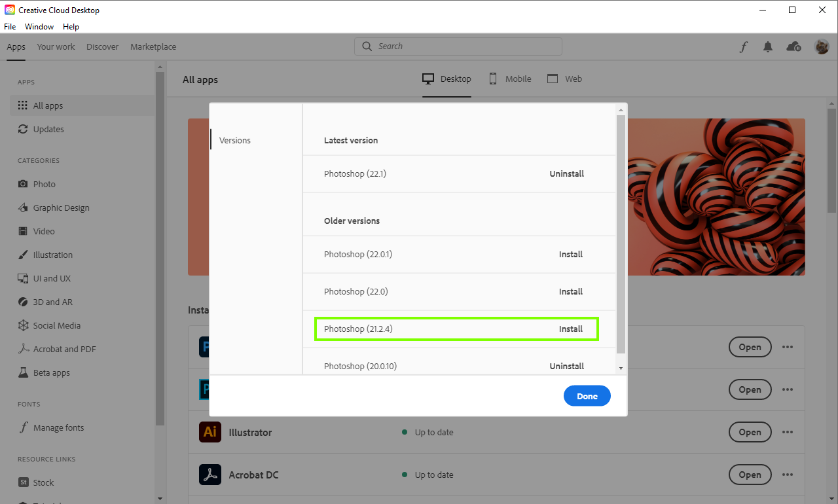Select All apps in sidebar
The height and width of the screenshot is (504, 838).
click(x=82, y=105)
